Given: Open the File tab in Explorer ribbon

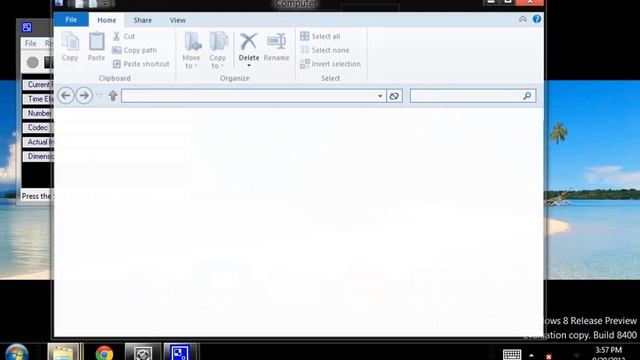Looking at the screenshot, I should point(71,20).
